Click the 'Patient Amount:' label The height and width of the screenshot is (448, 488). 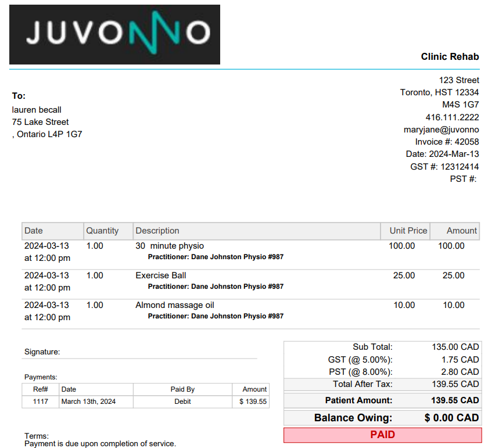coord(358,400)
